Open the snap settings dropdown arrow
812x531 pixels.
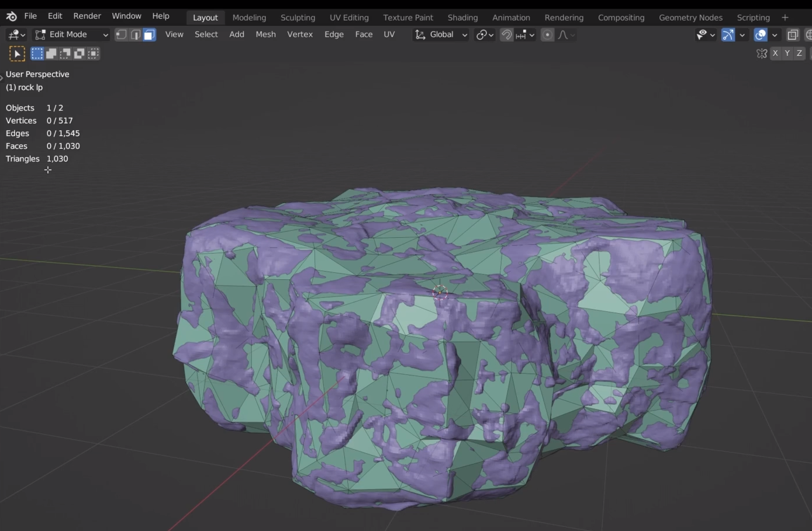tap(531, 34)
